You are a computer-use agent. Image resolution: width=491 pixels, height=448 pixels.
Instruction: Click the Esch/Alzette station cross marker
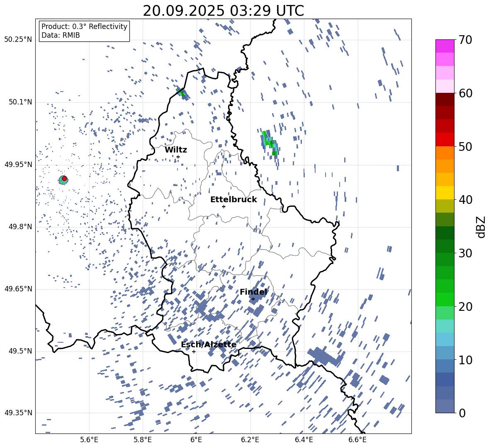pos(194,351)
